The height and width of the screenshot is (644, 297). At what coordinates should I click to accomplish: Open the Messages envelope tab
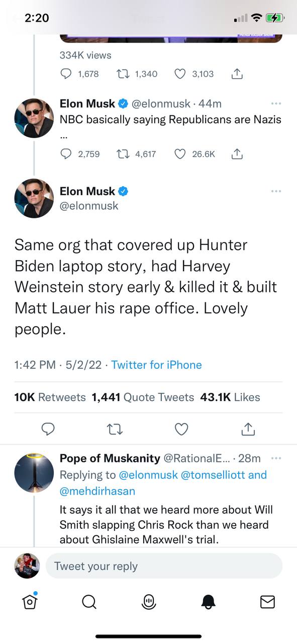[x=267, y=601]
